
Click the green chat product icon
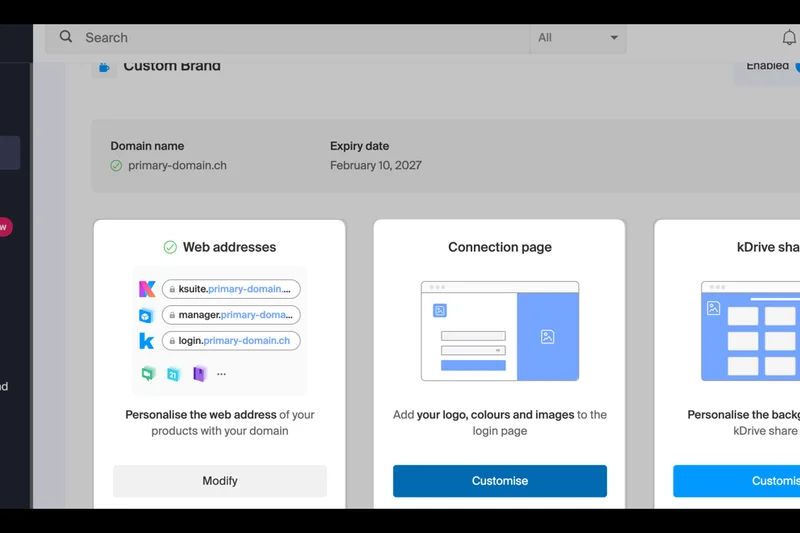pyautogui.click(x=147, y=374)
